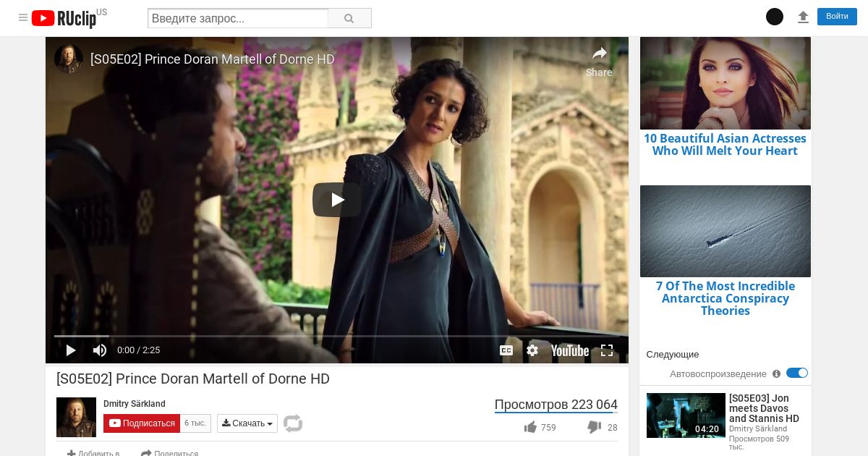Toggle the Автовоспроизведение autoplay switch

(x=797, y=373)
